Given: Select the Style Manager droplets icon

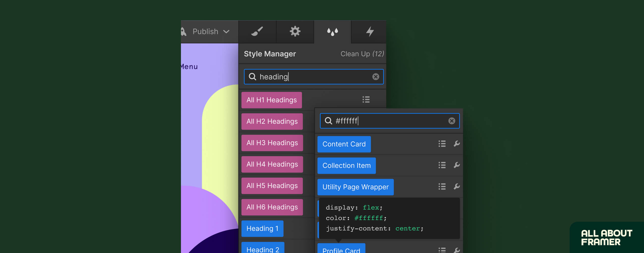Looking at the screenshot, I should [x=332, y=31].
